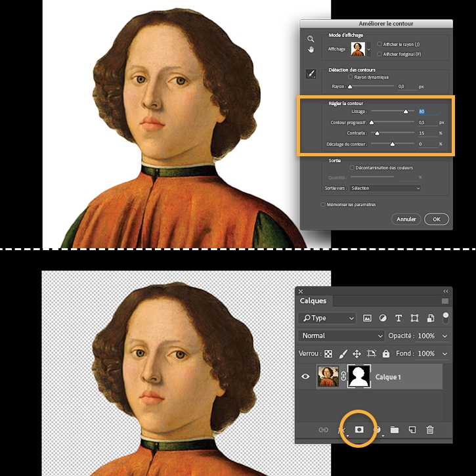Open the Opacité slider arrow
This screenshot has width=476, height=476.
click(444, 336)
